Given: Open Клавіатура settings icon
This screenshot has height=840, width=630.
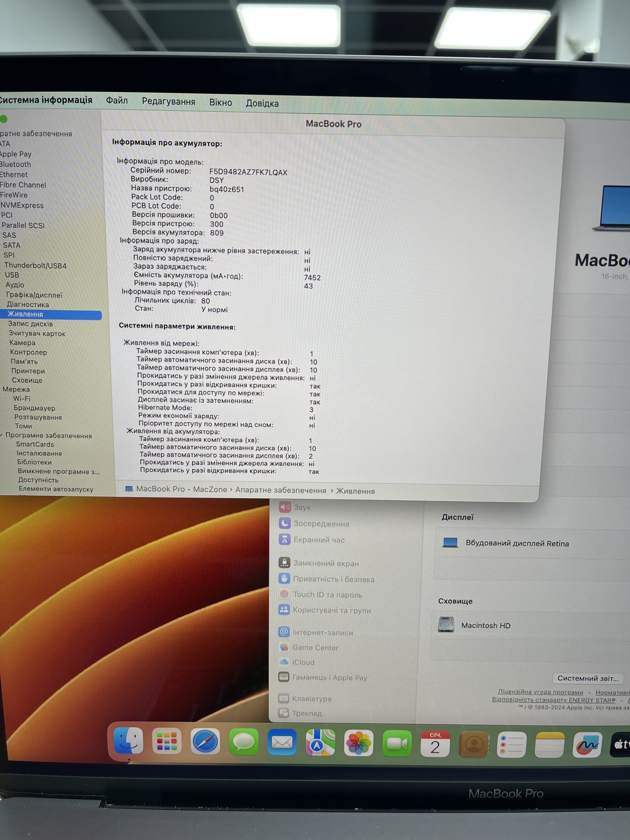Looking at the screenshot, I should click(283, 698).
